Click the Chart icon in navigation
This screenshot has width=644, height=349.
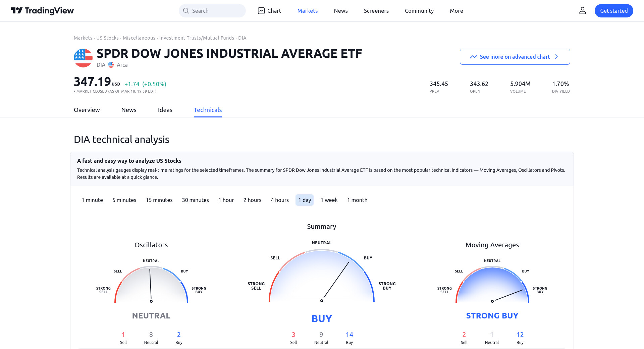tap(261, 11)
